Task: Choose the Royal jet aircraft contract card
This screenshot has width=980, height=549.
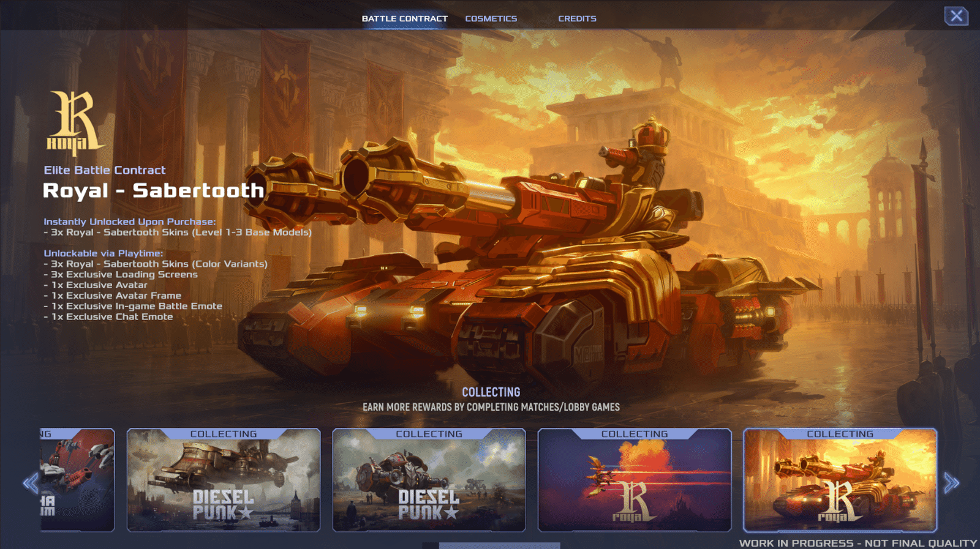Action: pyautogui.click(x=635, y=480)
